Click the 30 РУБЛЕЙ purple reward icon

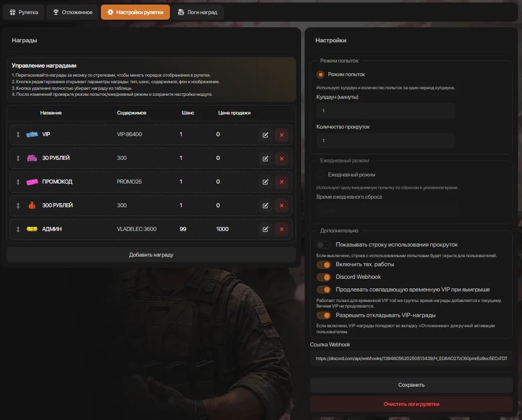point(32,158)
